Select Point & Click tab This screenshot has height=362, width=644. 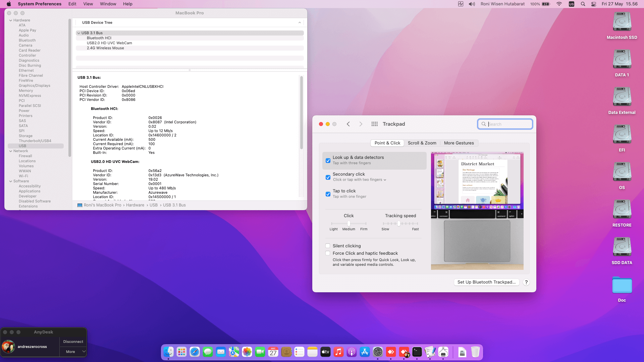(x=387, y=143)
